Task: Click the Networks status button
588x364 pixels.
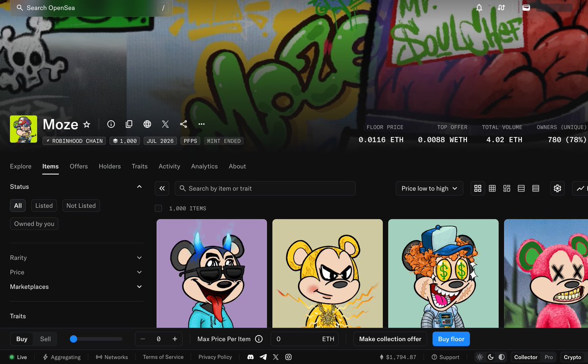Action: point(112,357)
